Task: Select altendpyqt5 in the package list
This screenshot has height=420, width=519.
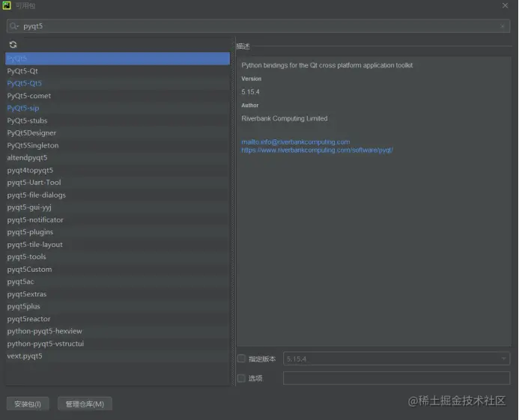Action: click(118, 158)
